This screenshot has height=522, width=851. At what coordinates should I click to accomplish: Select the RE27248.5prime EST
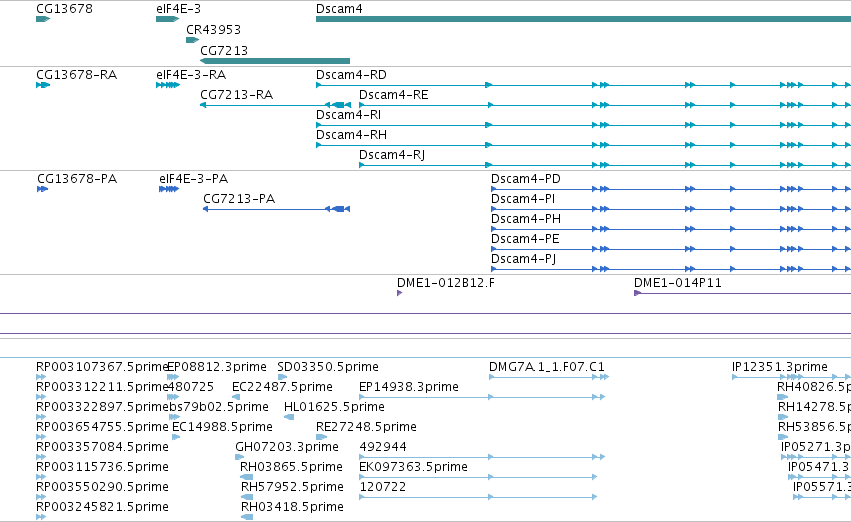click(x=321, y=437)
